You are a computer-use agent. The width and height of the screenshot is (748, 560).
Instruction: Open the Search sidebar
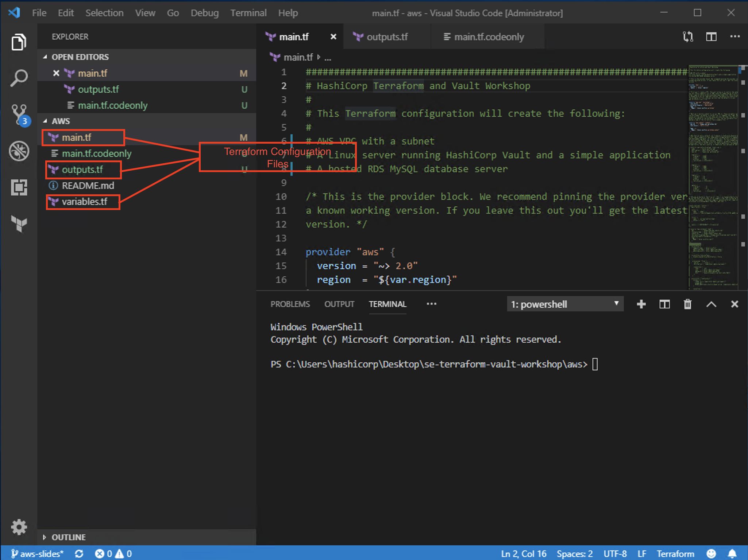click(x=19, y=77)
